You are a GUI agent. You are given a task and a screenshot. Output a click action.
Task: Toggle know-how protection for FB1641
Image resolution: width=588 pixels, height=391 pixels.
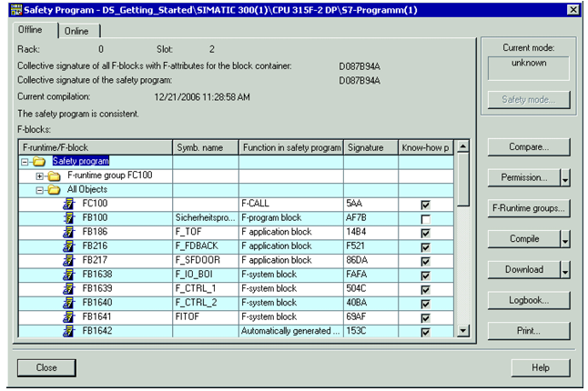pos(425,318)
